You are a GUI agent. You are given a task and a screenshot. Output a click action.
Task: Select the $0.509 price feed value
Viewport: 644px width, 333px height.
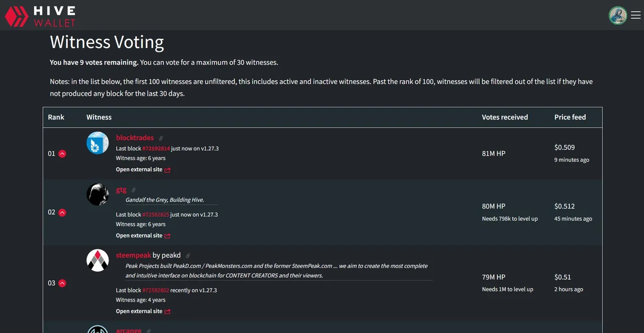565,148
